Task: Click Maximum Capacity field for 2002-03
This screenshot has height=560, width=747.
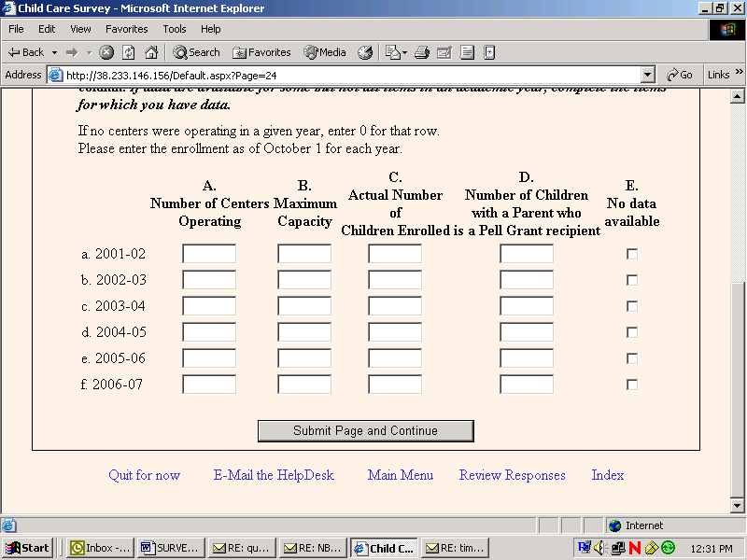Action: pos(304,280)
